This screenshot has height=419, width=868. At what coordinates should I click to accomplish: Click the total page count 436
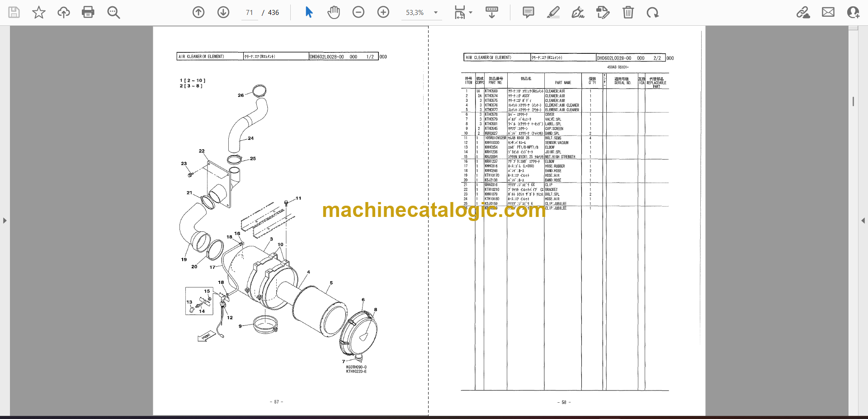274,13
